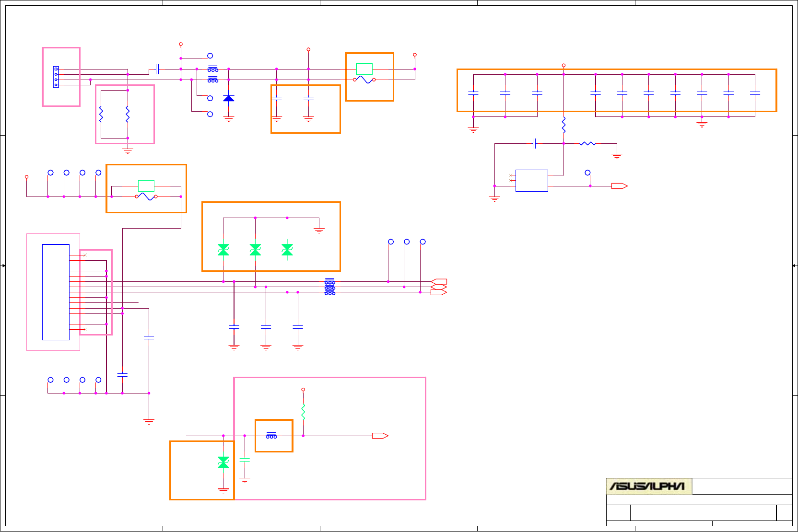This screenshot has height=532, width=798.
Task: Select red output port right of pull-up resistor
Action: point(380,436)
